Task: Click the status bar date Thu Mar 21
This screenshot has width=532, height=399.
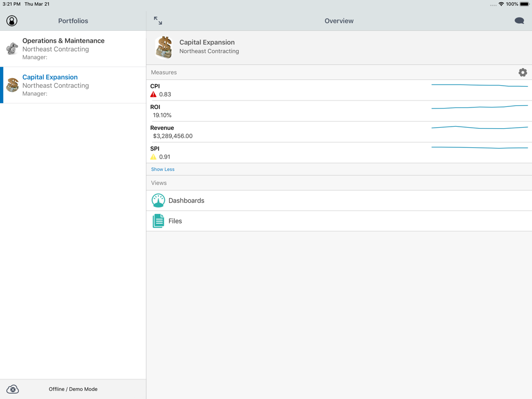Action: pos(37,4)
